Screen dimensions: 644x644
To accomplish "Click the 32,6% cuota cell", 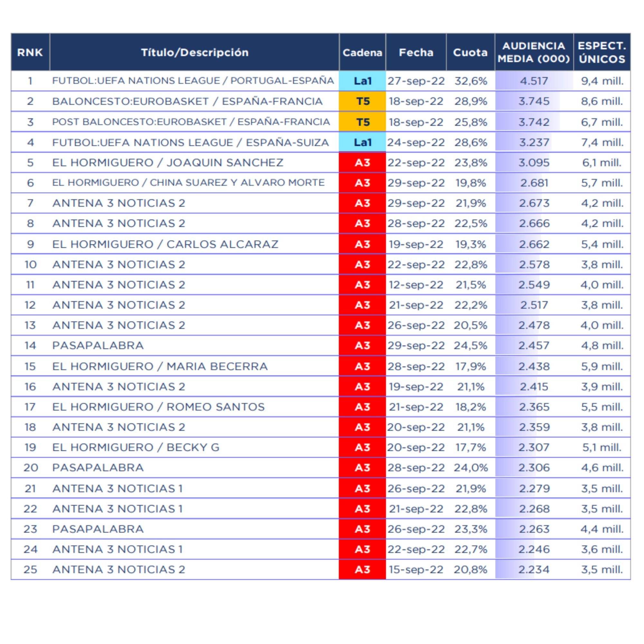I will point(470,81).
